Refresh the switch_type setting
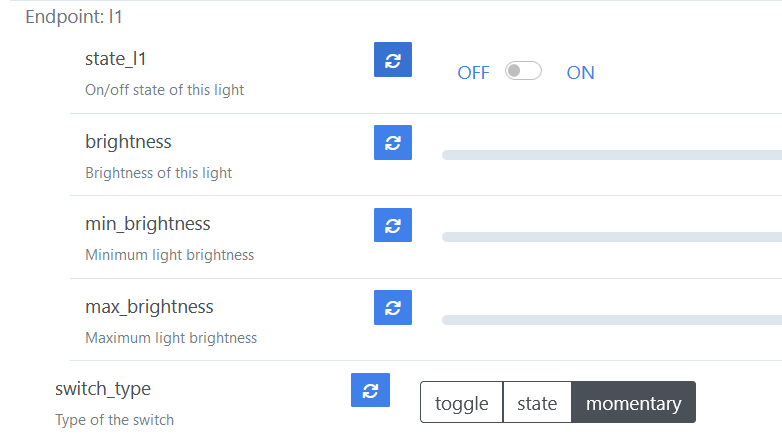The image size is (782, 439). pos(370,390)
